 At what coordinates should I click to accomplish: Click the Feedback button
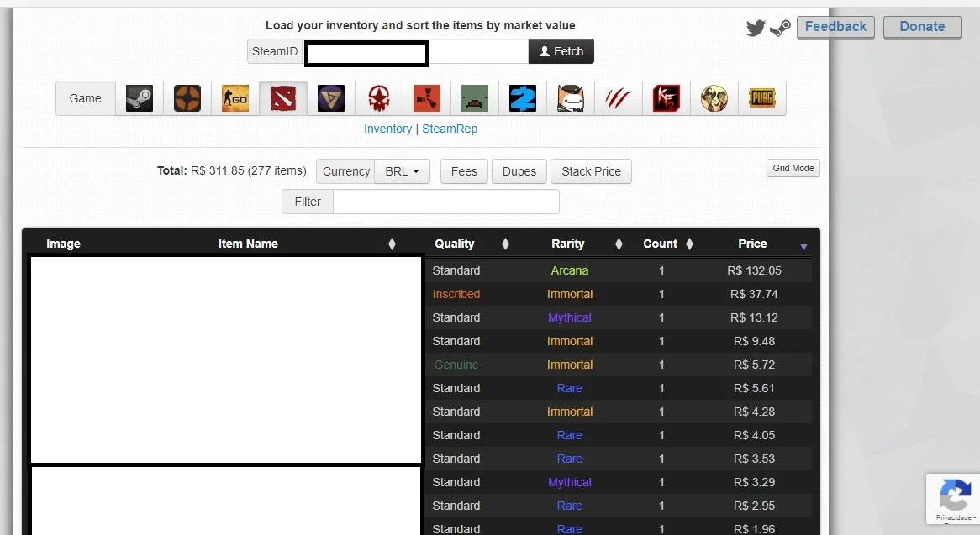click(x=835, y=27)
